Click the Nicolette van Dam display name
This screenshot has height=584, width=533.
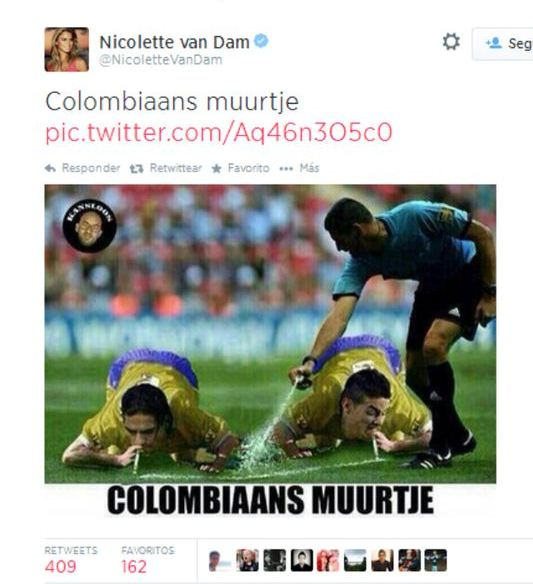[174, 42]
